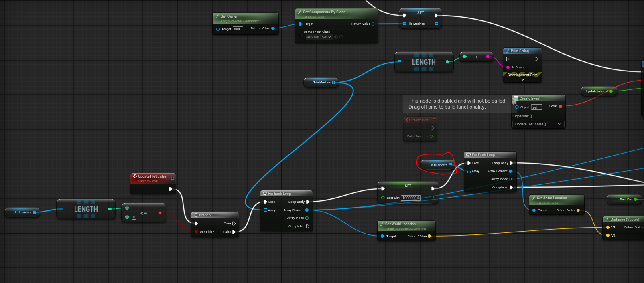Expand Print String's Development Only chevron

click(x=522, y=80)
